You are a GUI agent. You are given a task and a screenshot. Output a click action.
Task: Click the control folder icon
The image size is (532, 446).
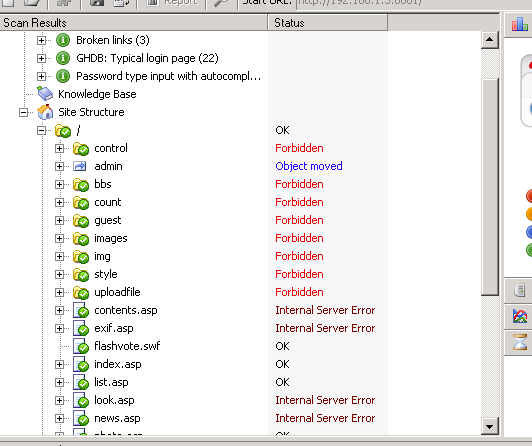point(81,149)
